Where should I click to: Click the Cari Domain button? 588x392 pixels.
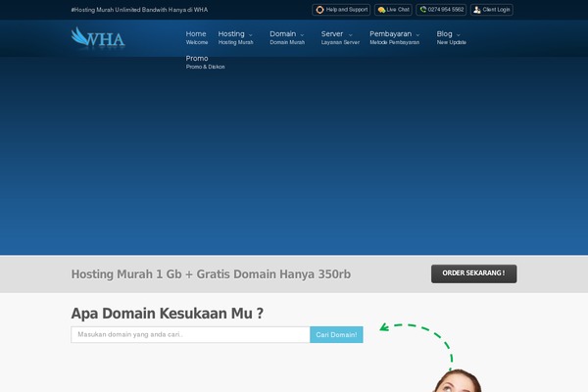[x=336, y=334]
